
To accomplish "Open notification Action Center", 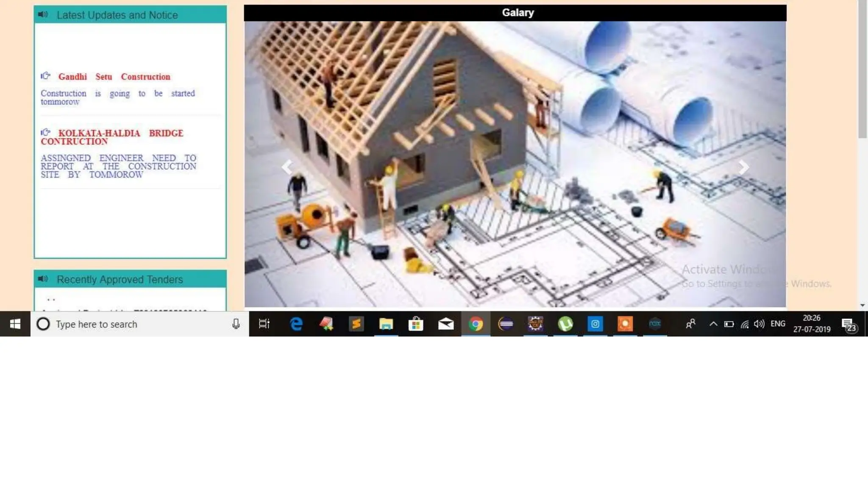I will [849, 325].
